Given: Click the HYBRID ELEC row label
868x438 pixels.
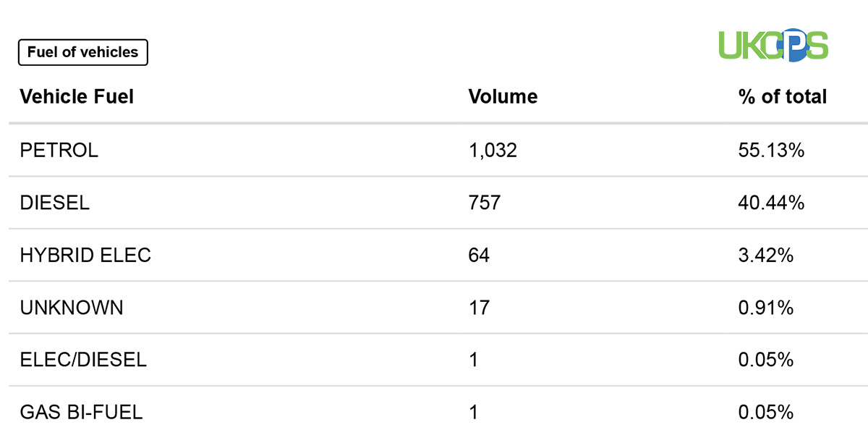Looking at the screenshot, I should [85, 255].
